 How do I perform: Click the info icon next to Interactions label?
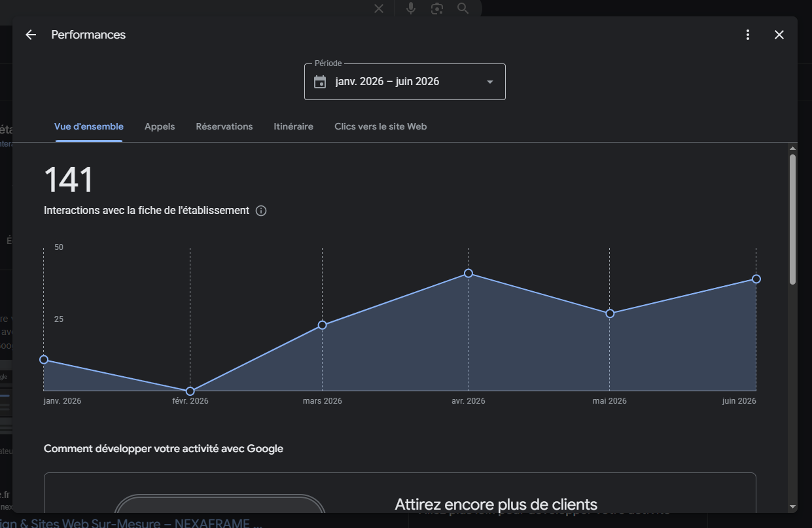[261, 211]
